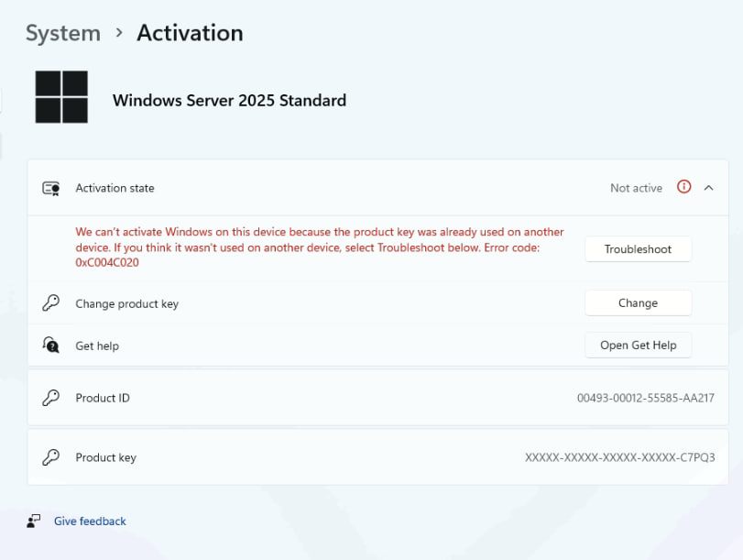Select the Activation breadcrumb title

[x=190, y=33]
